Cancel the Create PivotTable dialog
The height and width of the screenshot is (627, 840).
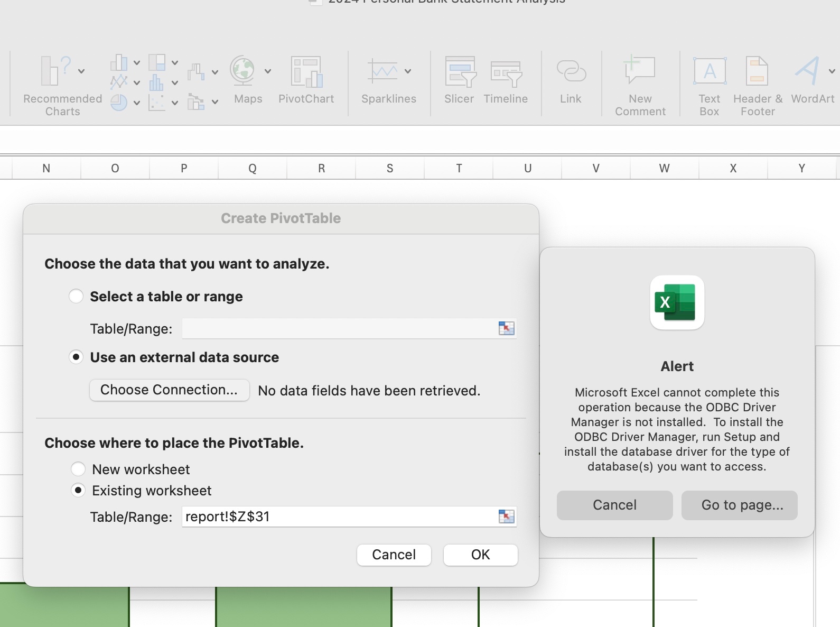click(394, 555)
